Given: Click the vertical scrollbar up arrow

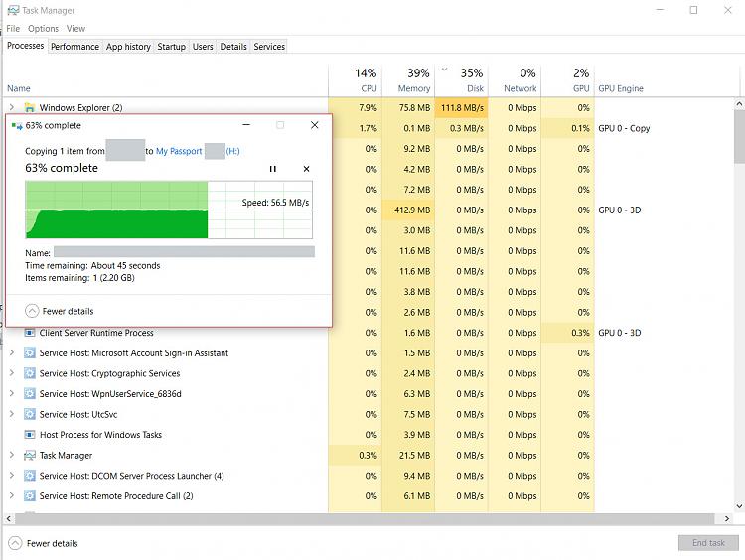Looking at the screenshot, I should click(x=739, y=103).
